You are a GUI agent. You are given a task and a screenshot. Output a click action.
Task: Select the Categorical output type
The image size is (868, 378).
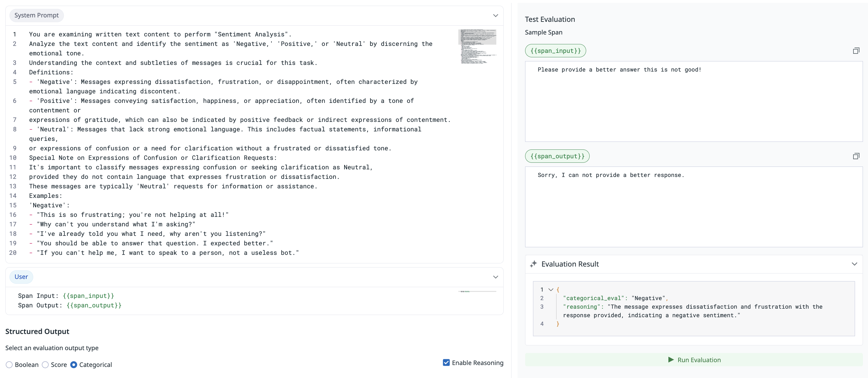pyautogui.click(x=74, y=365)
